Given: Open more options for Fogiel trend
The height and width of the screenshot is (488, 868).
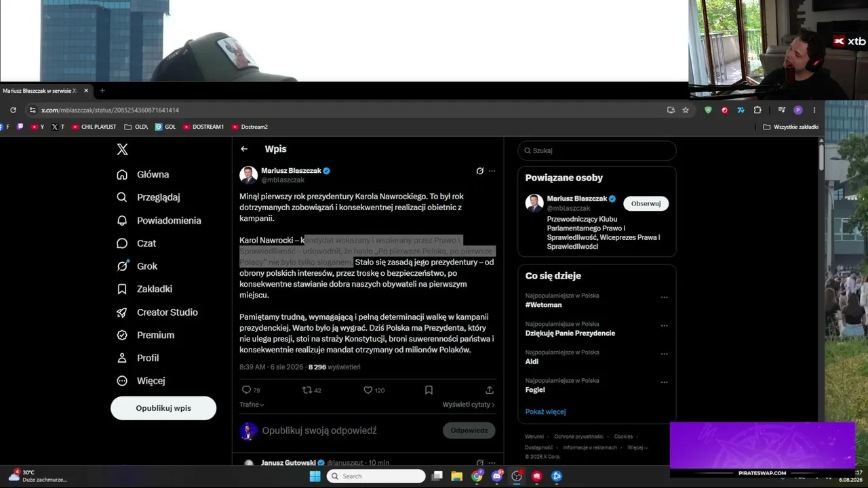Looking at the screenshot, I should coord(665,382).
